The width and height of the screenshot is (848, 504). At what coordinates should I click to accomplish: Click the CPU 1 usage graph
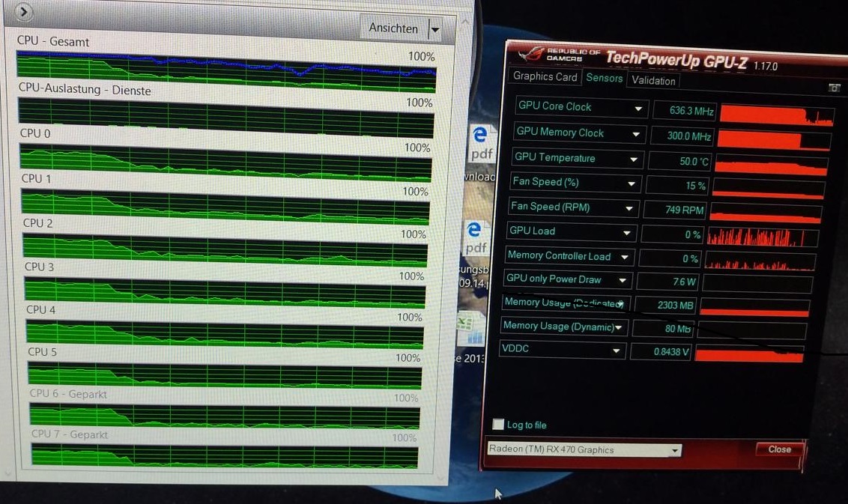click(x=225, y=207)
